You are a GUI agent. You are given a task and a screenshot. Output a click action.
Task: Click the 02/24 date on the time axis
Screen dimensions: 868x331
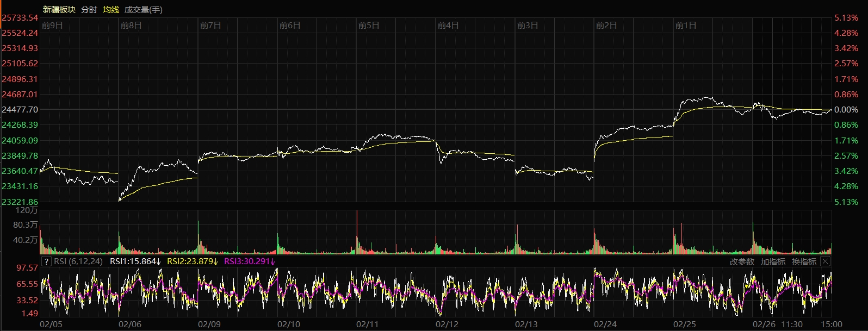[x=605, y=324]
